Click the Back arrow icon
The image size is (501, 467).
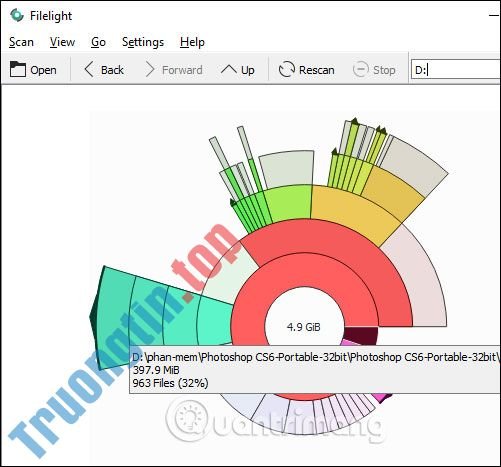tap(89, 70)
